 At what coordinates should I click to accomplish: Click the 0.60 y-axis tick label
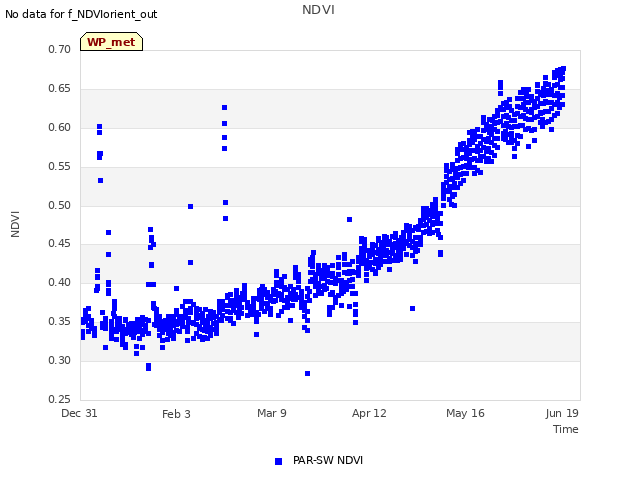[60, 127]
